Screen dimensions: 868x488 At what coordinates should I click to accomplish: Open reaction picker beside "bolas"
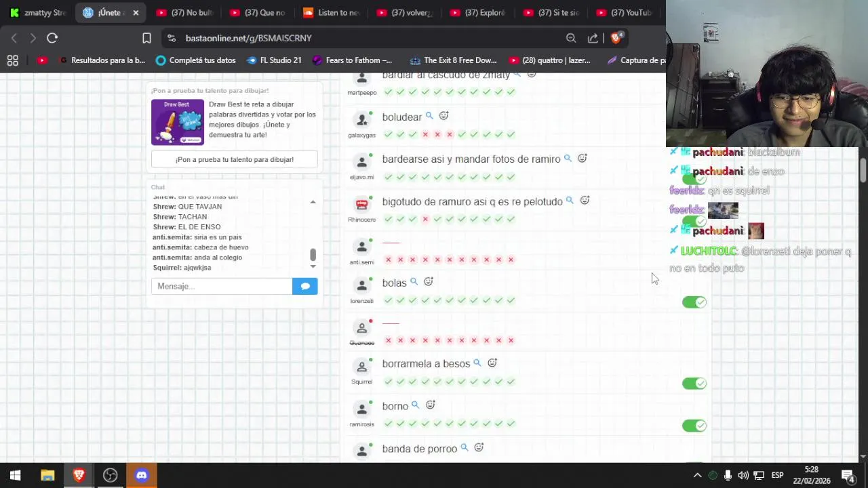(x=429, y=281)
